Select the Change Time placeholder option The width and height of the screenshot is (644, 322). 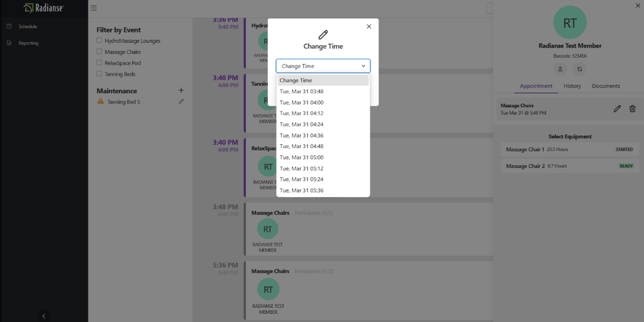point(323,80)
